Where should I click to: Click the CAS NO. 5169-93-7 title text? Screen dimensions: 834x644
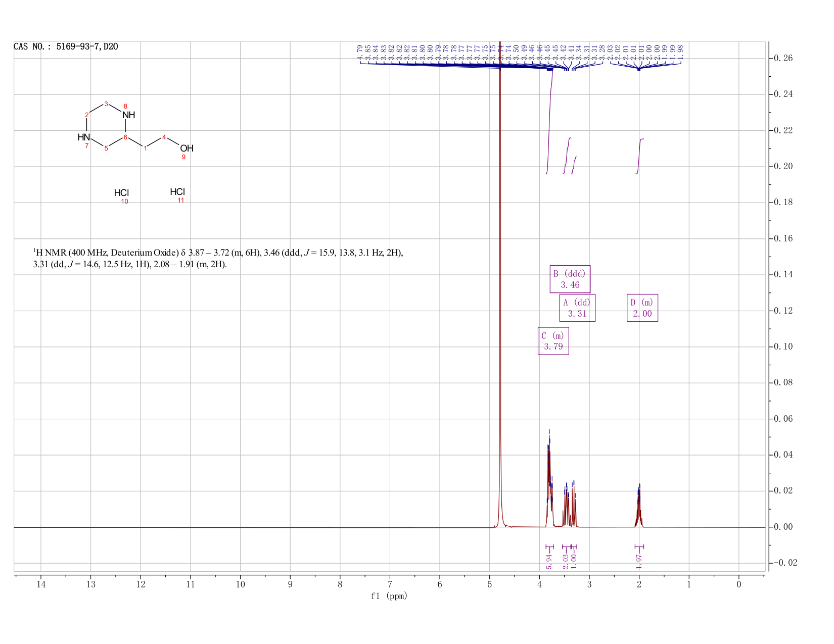pos(66,47)
